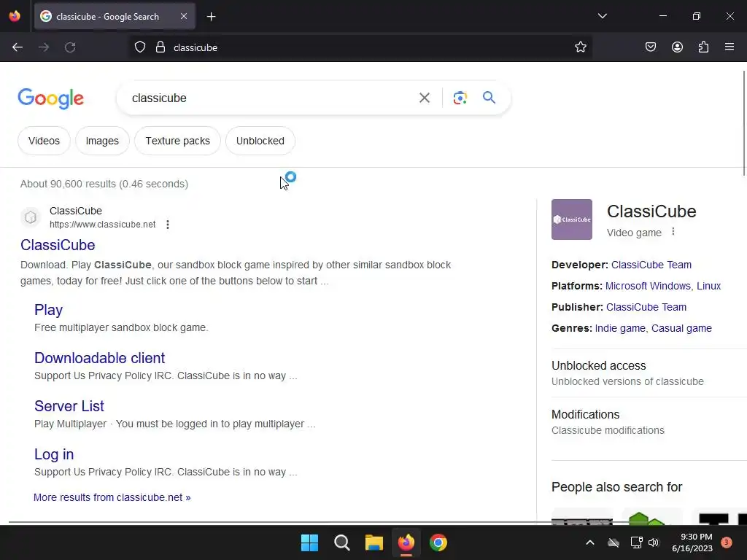Open the Downloadable client sitelink
This screenshot has width=747, height=560.
pos(99,358)
